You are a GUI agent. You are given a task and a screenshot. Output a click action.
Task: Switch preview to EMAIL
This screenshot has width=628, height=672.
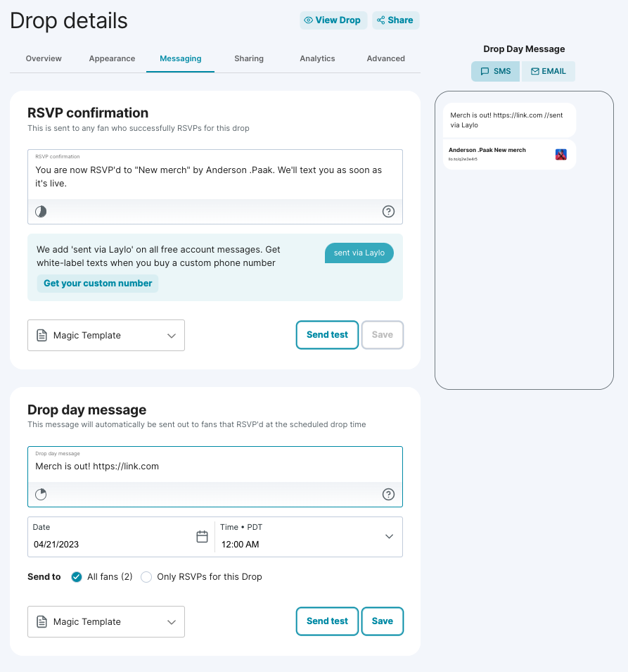pos(548,72)
